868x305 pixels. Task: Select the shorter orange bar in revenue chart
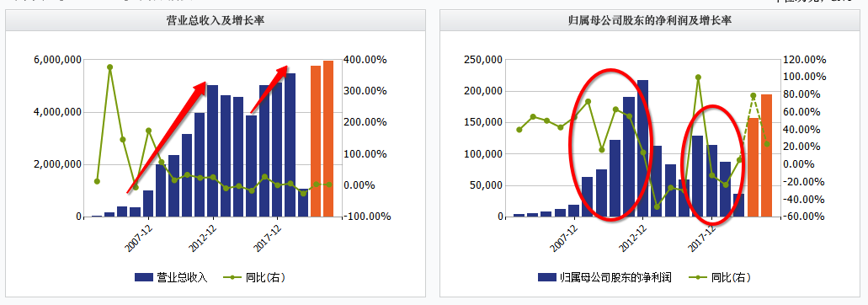[x=316, y=142]
